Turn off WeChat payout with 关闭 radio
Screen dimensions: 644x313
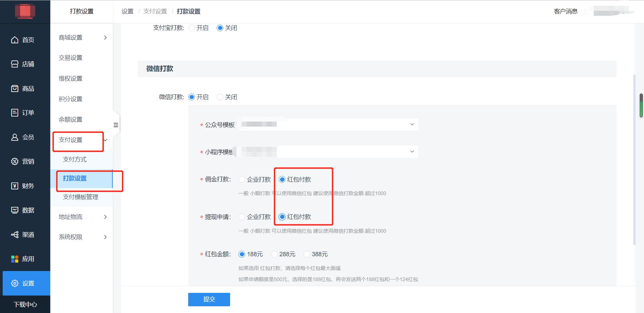pyautogui.click(x=220, y=97)
